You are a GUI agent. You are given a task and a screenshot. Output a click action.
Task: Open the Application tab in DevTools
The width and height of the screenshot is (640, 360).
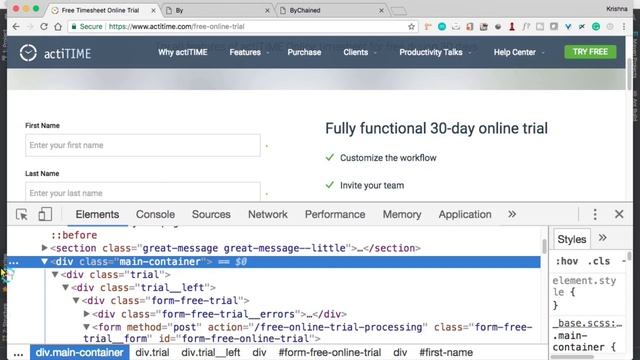[x=465, y=214]
